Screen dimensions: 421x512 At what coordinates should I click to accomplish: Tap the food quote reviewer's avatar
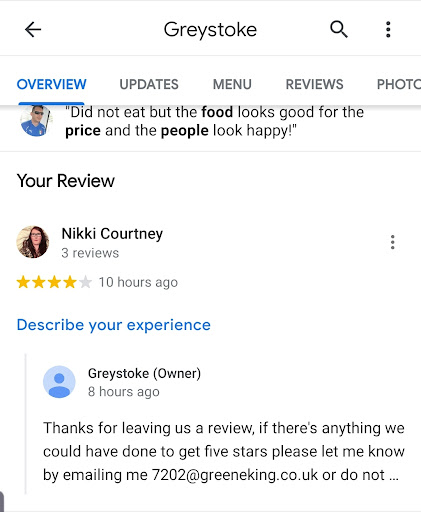[35, 121]
